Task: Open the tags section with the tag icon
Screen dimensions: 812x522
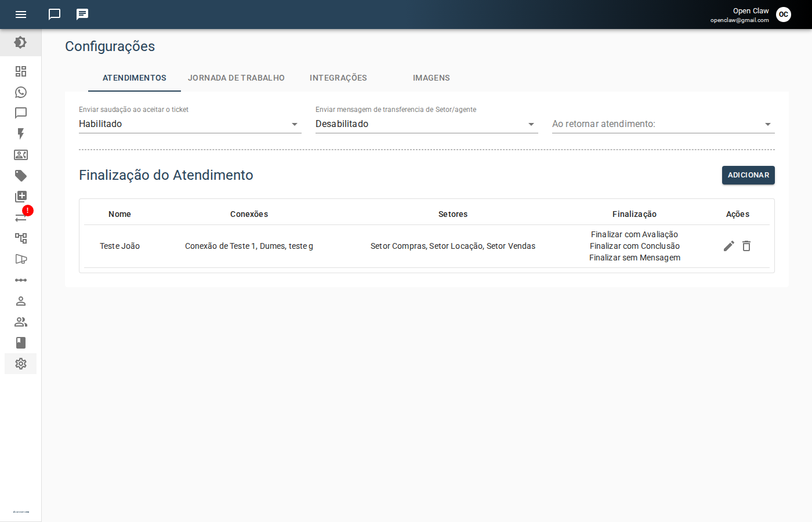Action: tap(21, 176)
